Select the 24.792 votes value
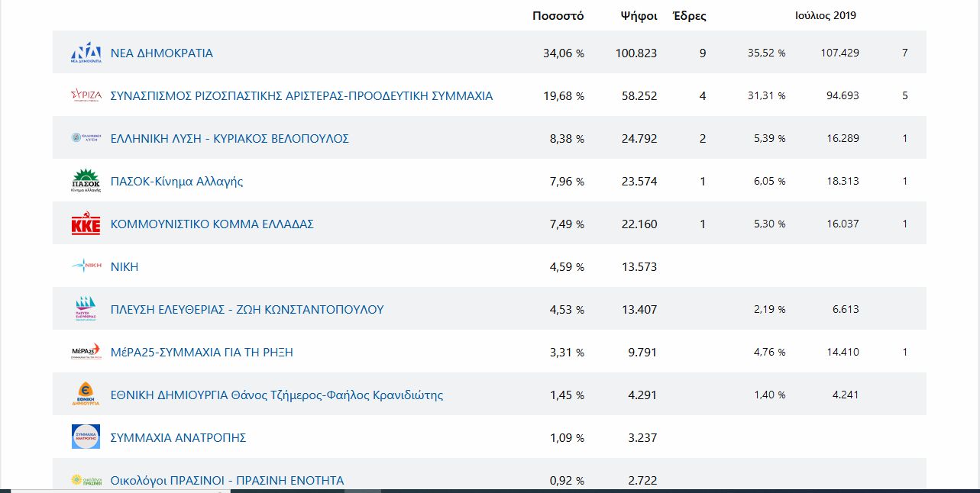 (639, 139)
